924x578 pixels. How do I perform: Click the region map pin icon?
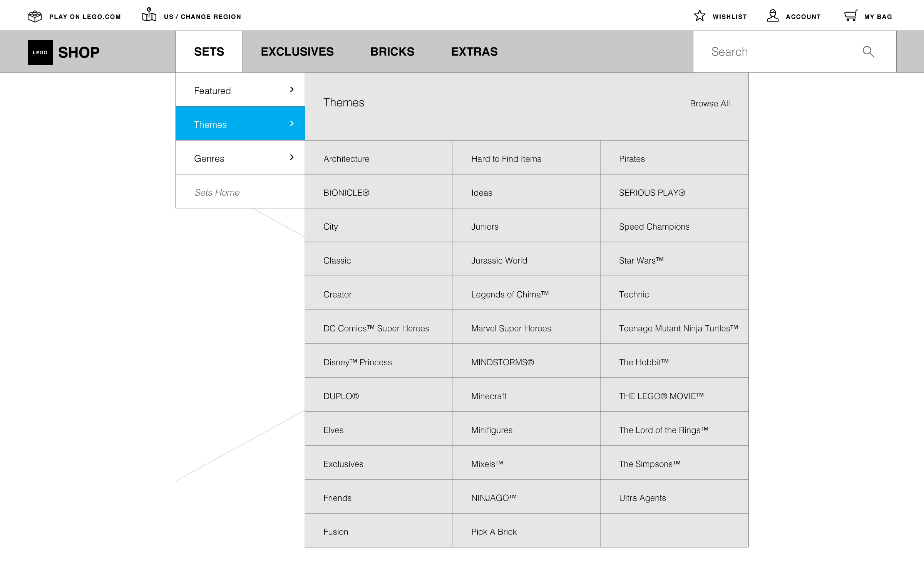click(x=149, y=15)
